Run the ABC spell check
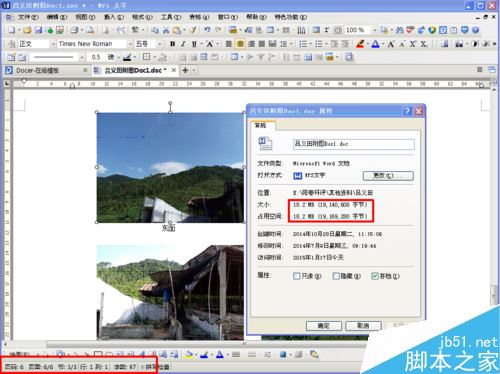Viewport: 500px width, 374px height. click(x=410, y=30)
